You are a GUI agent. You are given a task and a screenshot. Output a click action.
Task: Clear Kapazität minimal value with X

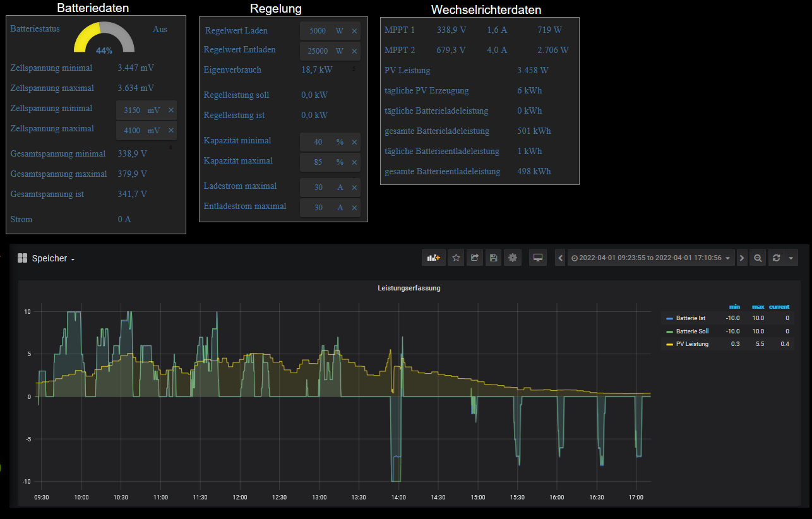[354, 142]
